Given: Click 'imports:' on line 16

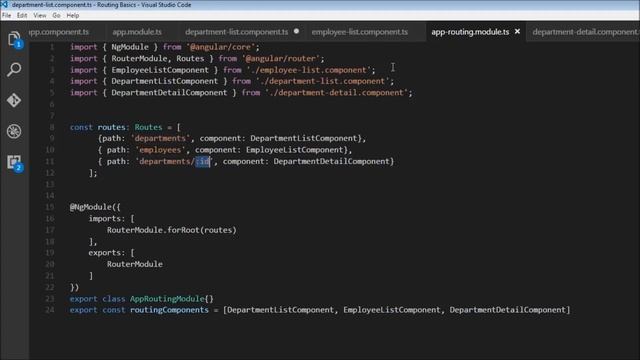Looking at the screenshot, I should [x=107, y=218].
